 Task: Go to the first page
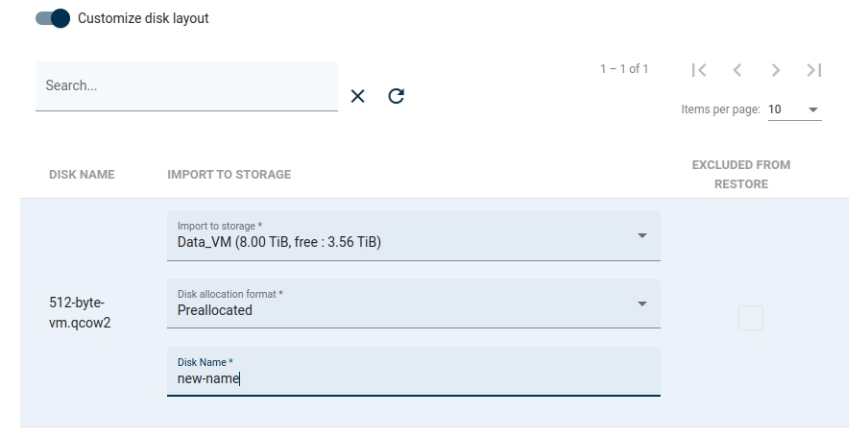(x=699, y=70)
